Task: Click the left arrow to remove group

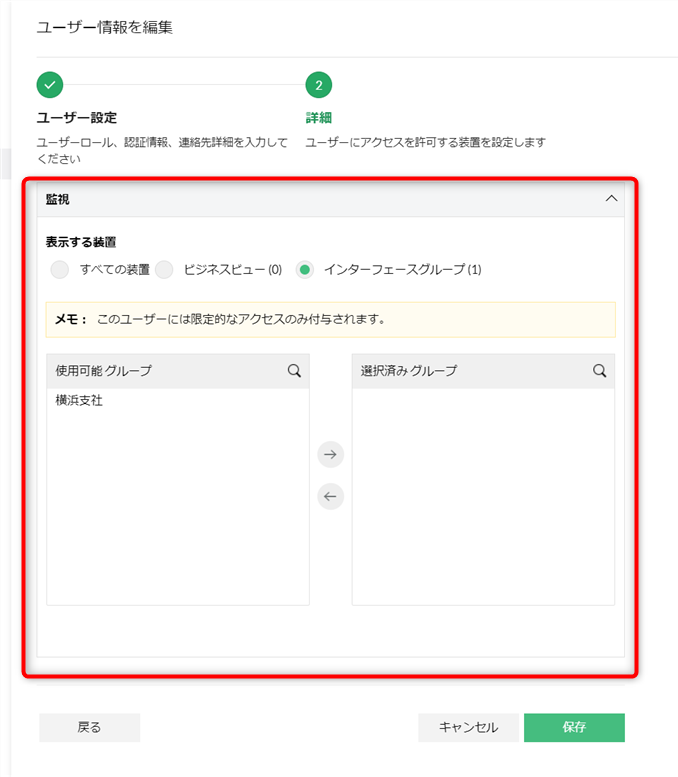Action: coord(330,497)
